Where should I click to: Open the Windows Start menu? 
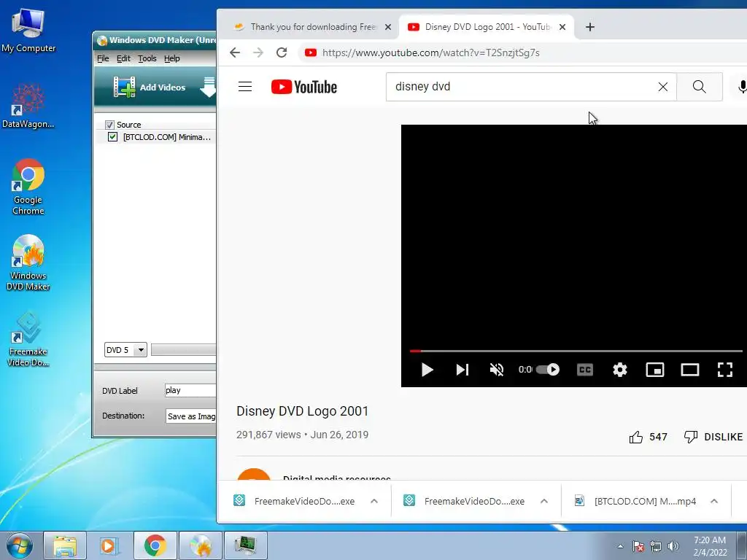(20, 545)
